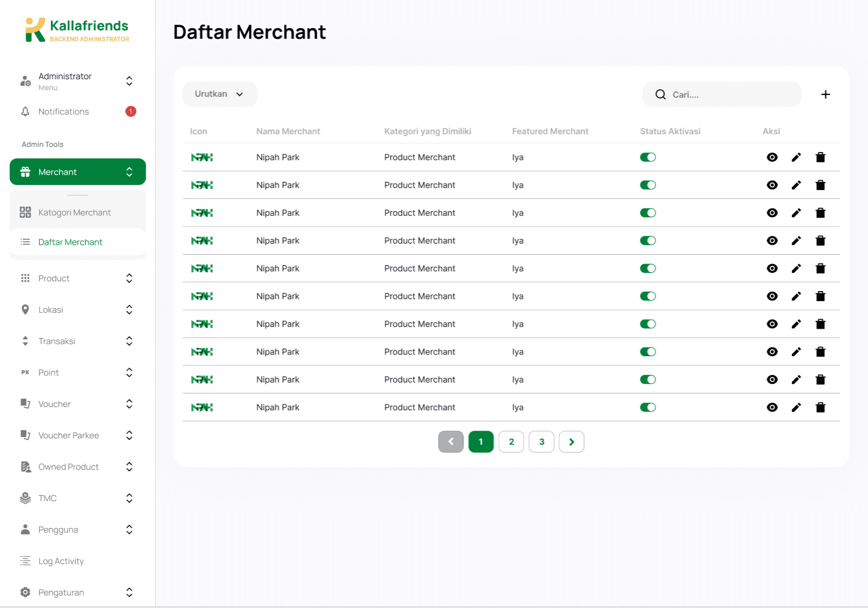Expand the Voucher Parkee menu chevron
The width and height of the screenshot is (868, 608).
[129, 435]
